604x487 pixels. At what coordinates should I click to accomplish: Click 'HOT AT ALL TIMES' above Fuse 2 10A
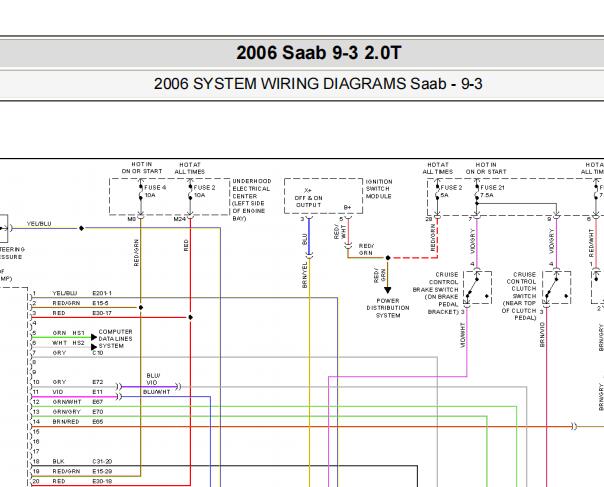point(190,168)
